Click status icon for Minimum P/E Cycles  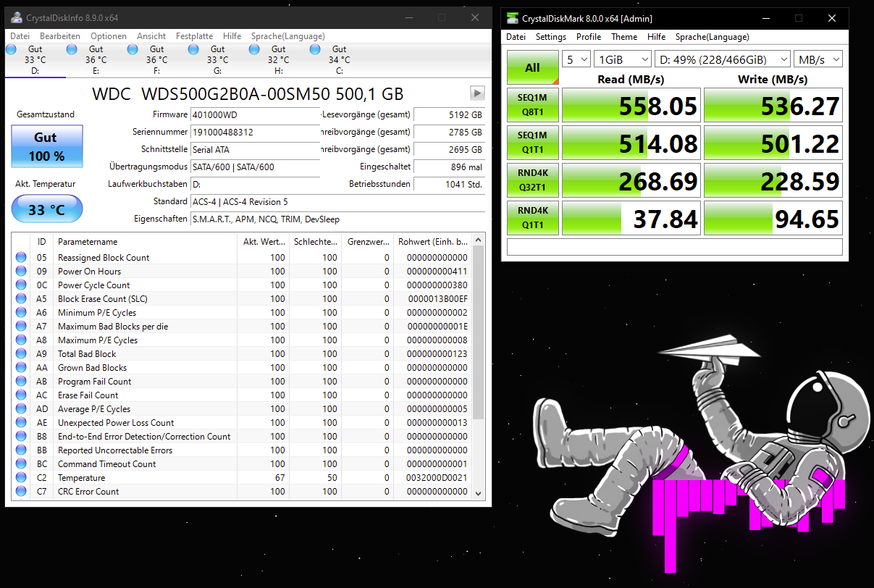(x=21, y=313)
